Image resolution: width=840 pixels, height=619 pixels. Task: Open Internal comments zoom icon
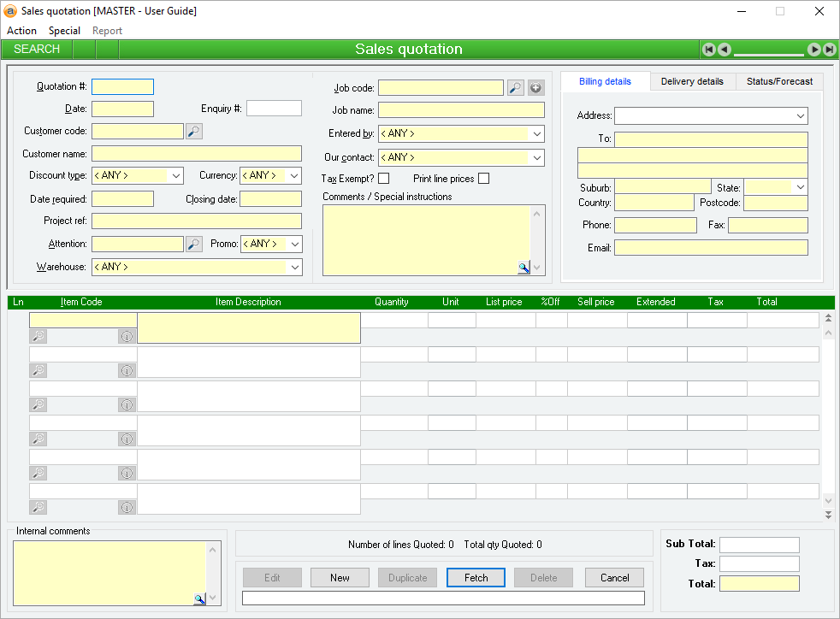199,599
